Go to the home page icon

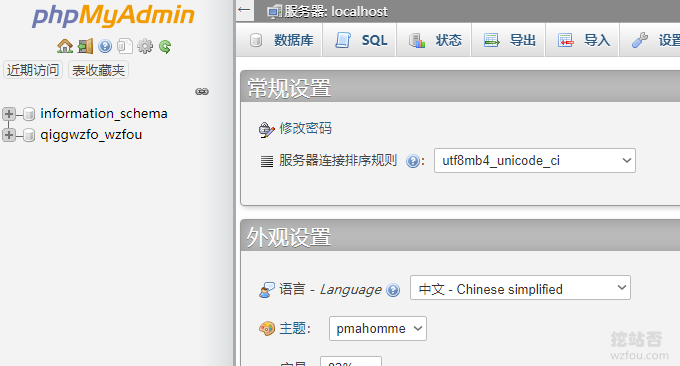click(65, 46)
